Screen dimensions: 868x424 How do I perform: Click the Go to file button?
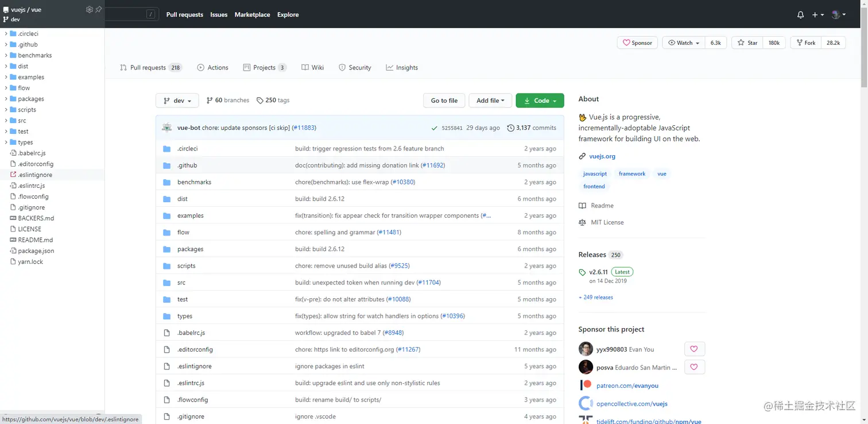[444, 101]
